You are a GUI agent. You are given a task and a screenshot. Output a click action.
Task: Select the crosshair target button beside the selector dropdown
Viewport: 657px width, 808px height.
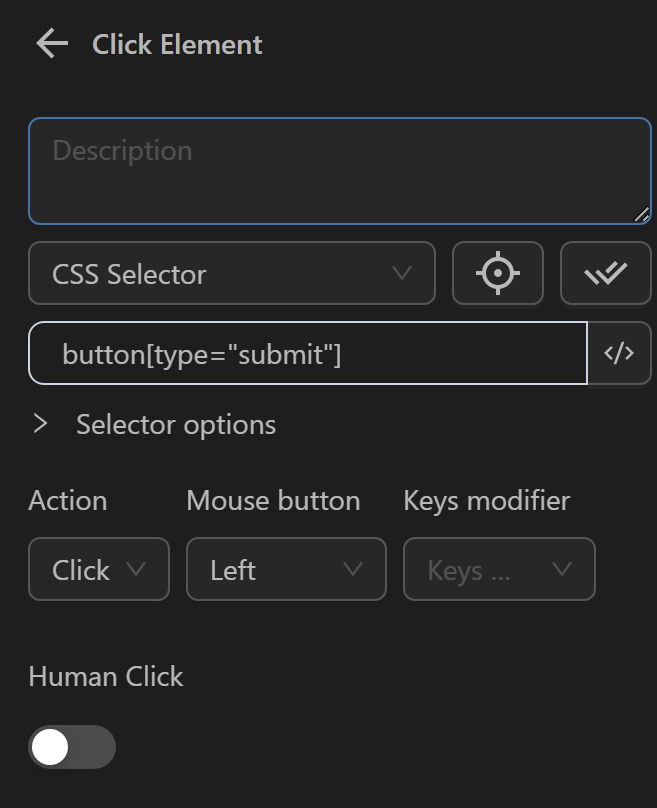pyautogui.click(x=498, y=273)
